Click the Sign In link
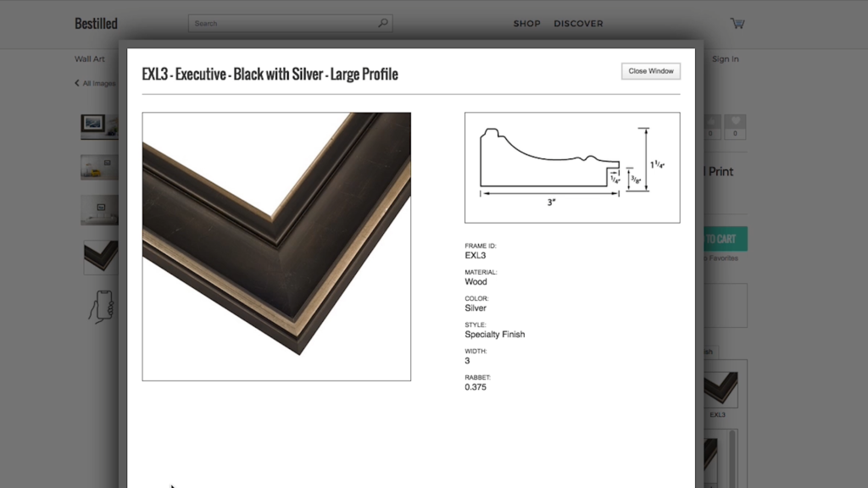Viewport: 868px width, 488px height. tap(725, 59)
